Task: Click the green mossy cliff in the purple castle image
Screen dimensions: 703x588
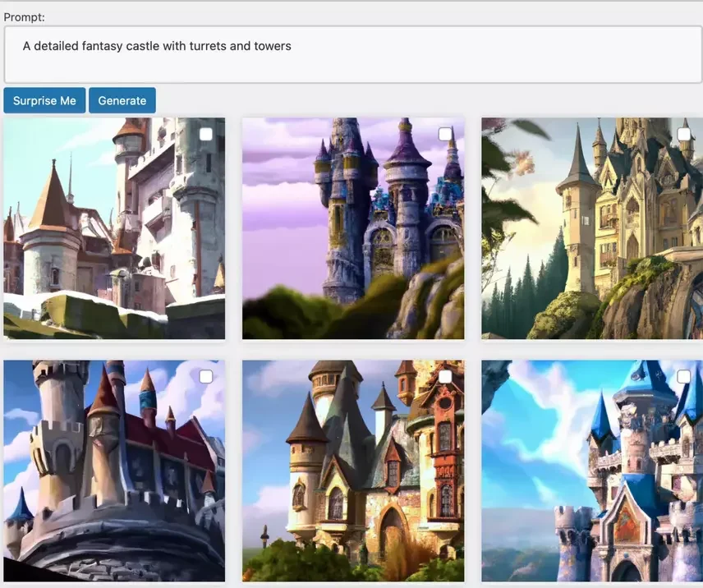Action: coord(287,314)
